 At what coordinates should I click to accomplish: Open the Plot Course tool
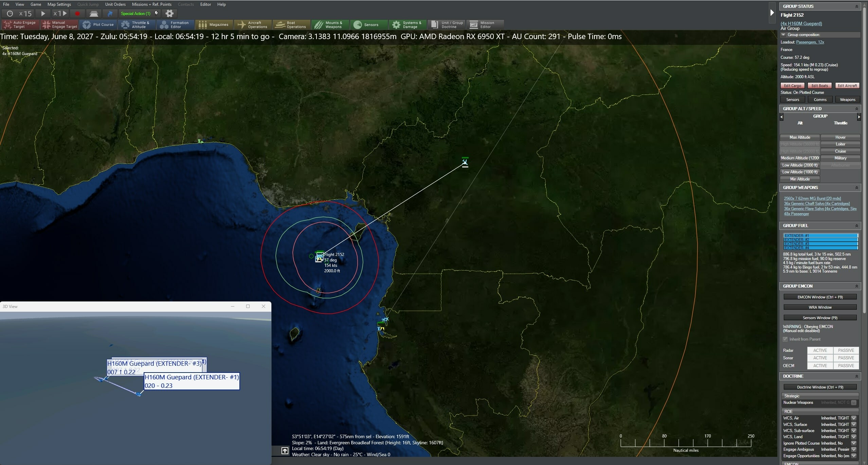pos(98,24)
